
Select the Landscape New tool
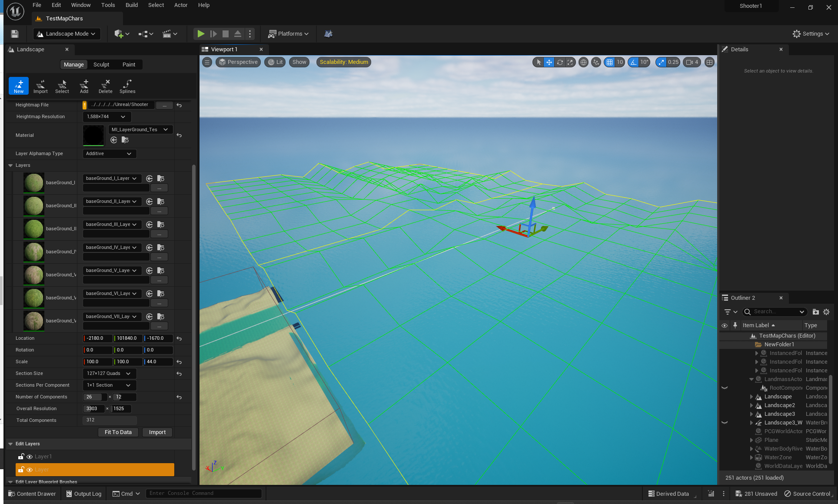coord(18,86)
